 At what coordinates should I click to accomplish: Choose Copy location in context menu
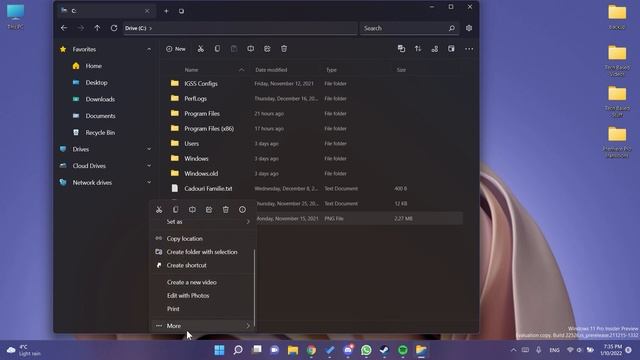pyautogui.click(x=202, y=238)
